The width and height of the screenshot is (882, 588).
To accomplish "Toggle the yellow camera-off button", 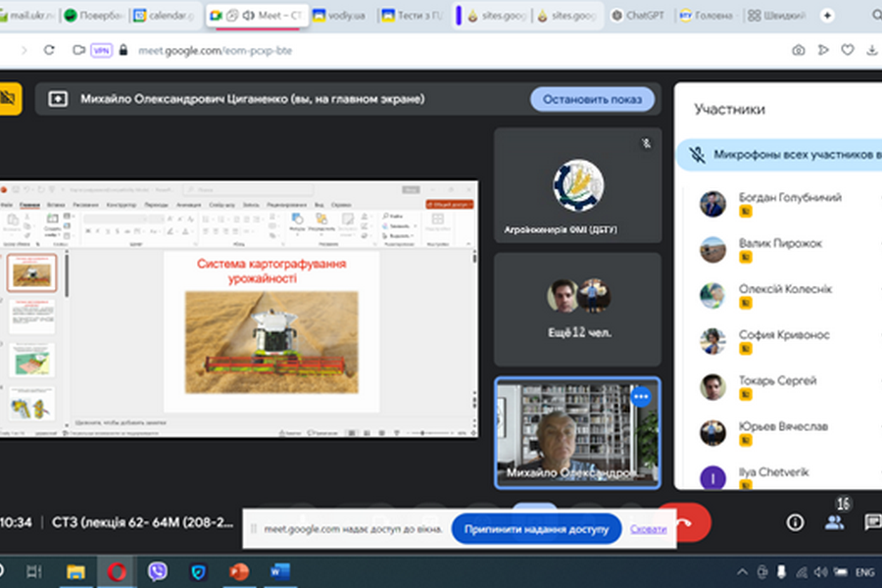I will [9, 98].
